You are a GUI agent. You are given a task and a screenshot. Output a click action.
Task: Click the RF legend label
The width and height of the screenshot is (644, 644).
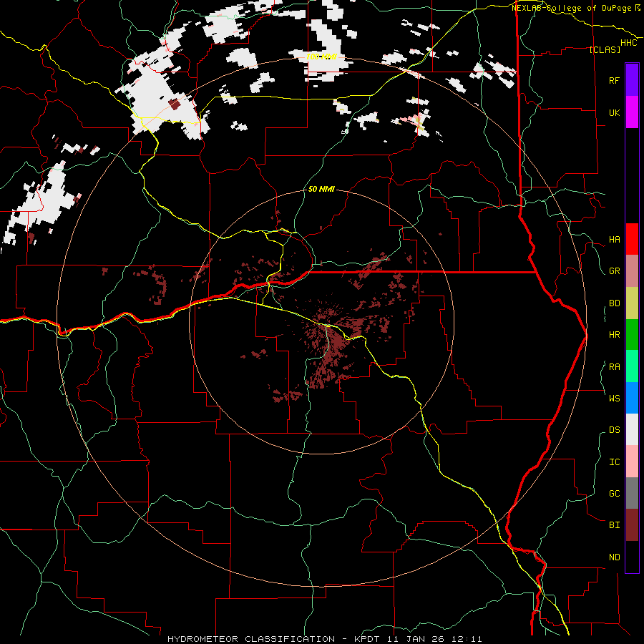point(614,80)
